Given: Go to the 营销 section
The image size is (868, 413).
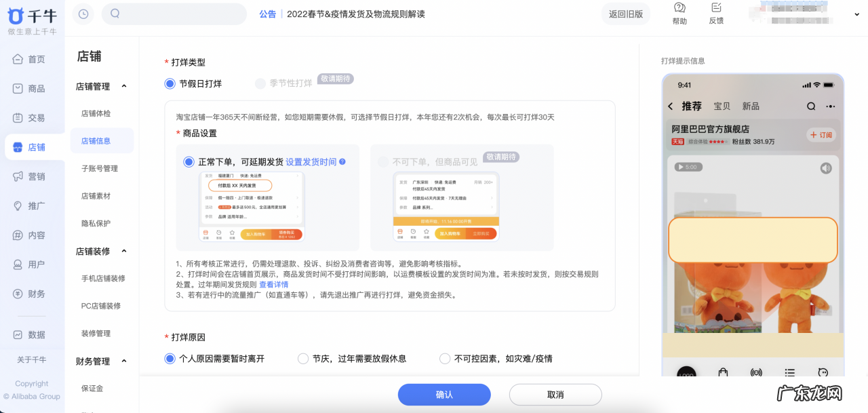Looking at the screenshot, I should point(32,176).
